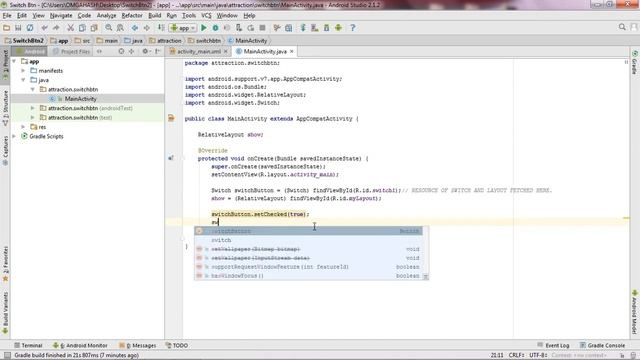
Task: Expand Gradle Scripts node
Action: [x=14, y=136]
